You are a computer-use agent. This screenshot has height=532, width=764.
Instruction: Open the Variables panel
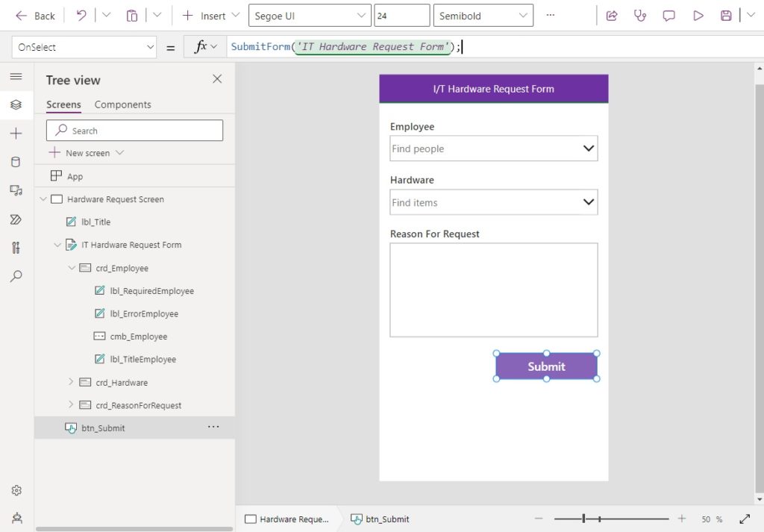[x=16, y=248]
